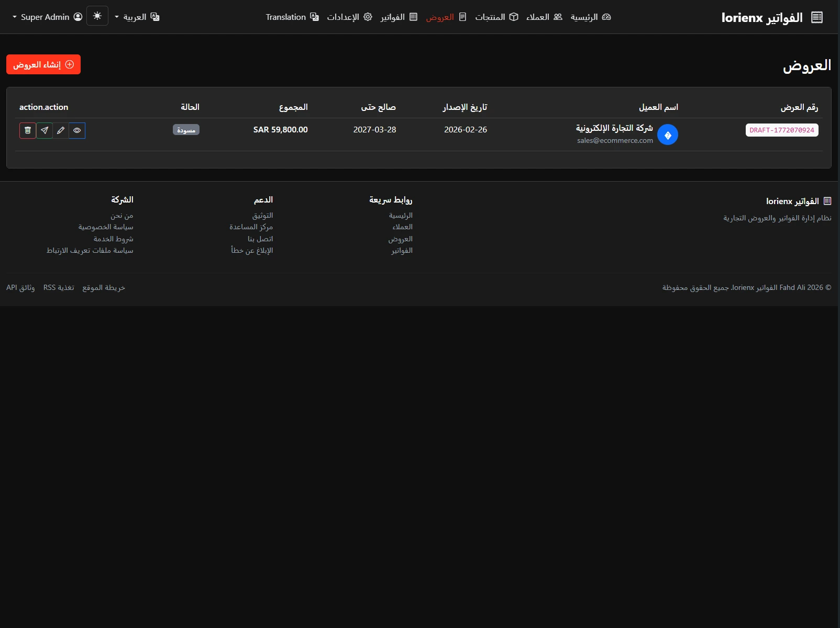
Task: Click the blue customer avatar icon
Action: click(667, 135)
